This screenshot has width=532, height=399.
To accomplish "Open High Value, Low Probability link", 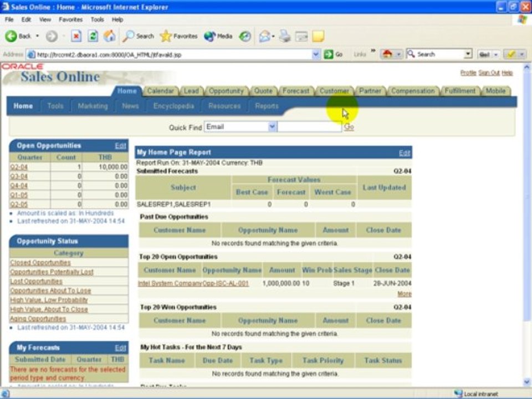I will tap(49, 300).
